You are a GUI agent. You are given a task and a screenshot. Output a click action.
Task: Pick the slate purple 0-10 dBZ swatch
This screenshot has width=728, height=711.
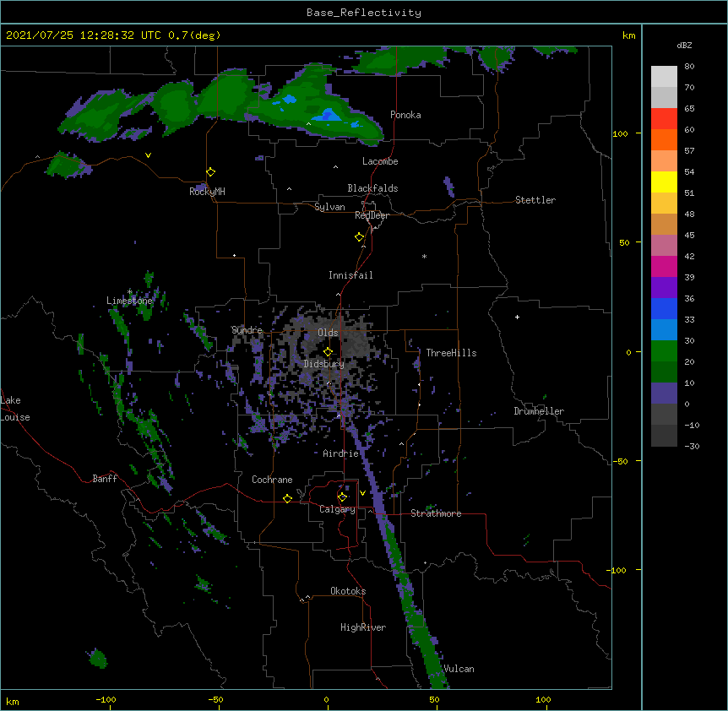pos(664,393)
